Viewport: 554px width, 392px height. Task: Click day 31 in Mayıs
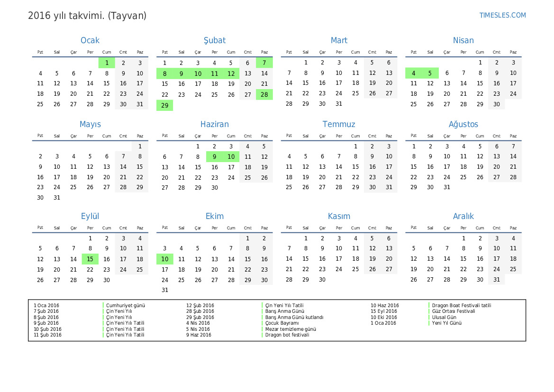pyautogui.click(x=57, y=198)
